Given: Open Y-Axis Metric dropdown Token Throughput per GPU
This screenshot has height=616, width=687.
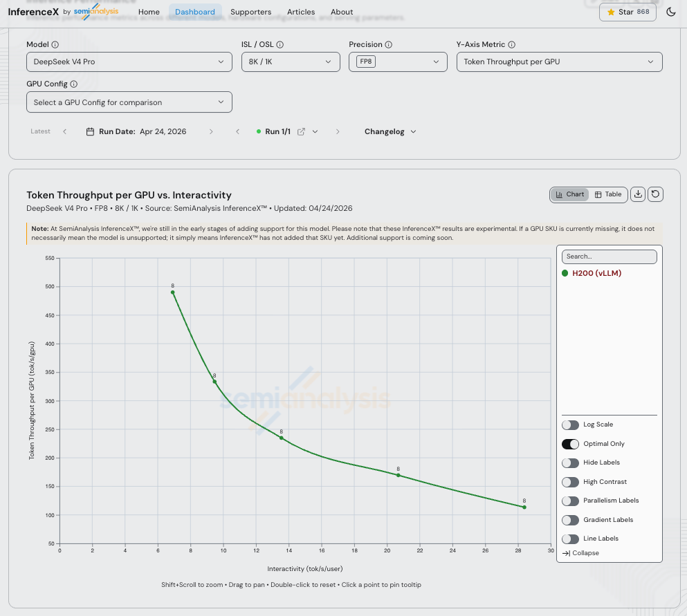Looking at the screenshot, I should (x=560, y=62).
